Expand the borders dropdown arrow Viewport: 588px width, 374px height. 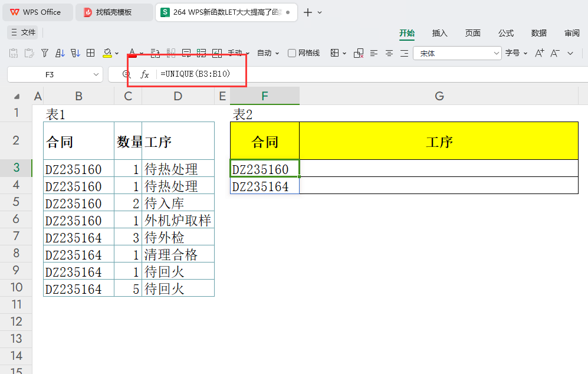pos(344,54)
